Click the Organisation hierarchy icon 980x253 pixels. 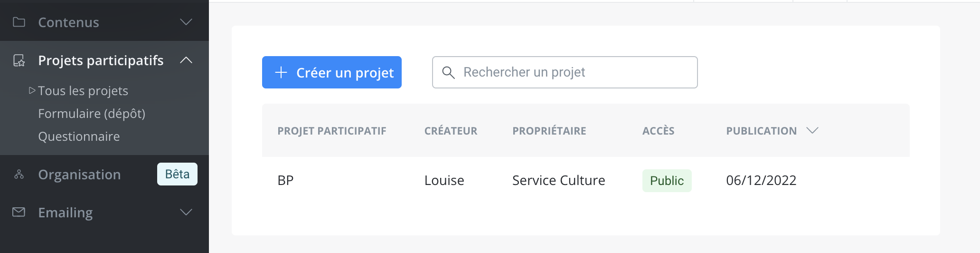click(19, 175)
